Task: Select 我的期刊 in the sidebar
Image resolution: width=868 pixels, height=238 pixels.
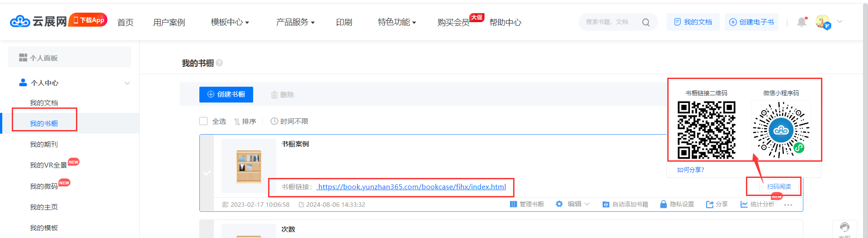Action: [44, 144]
